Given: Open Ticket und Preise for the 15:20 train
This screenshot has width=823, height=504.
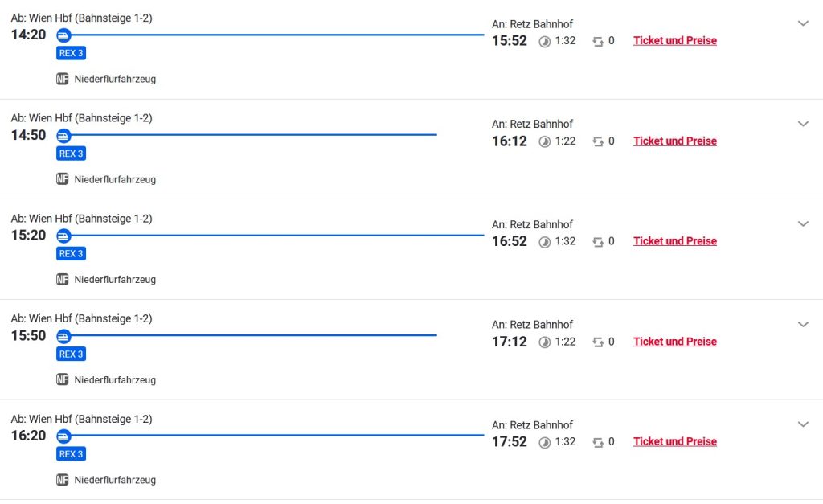Looking at the screenshot, I should click(674, 240).
